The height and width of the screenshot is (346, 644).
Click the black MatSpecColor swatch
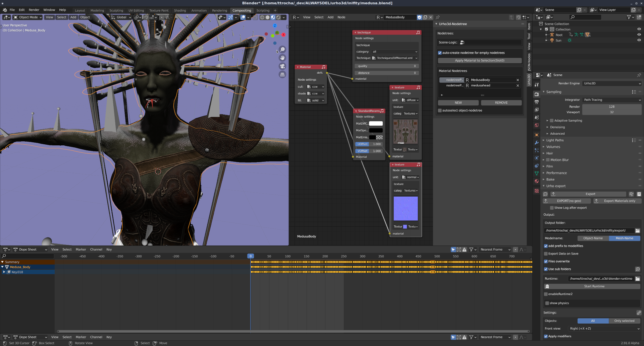[376, 131]
